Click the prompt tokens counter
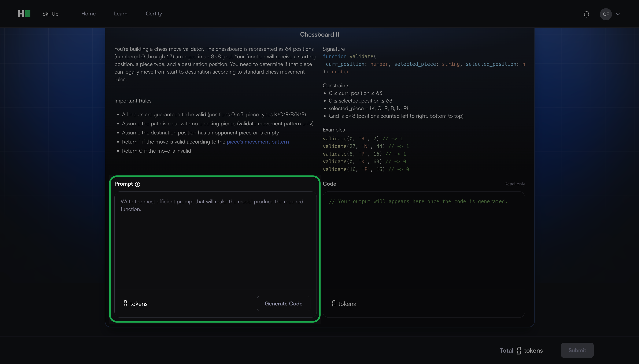 pos(136,304)
